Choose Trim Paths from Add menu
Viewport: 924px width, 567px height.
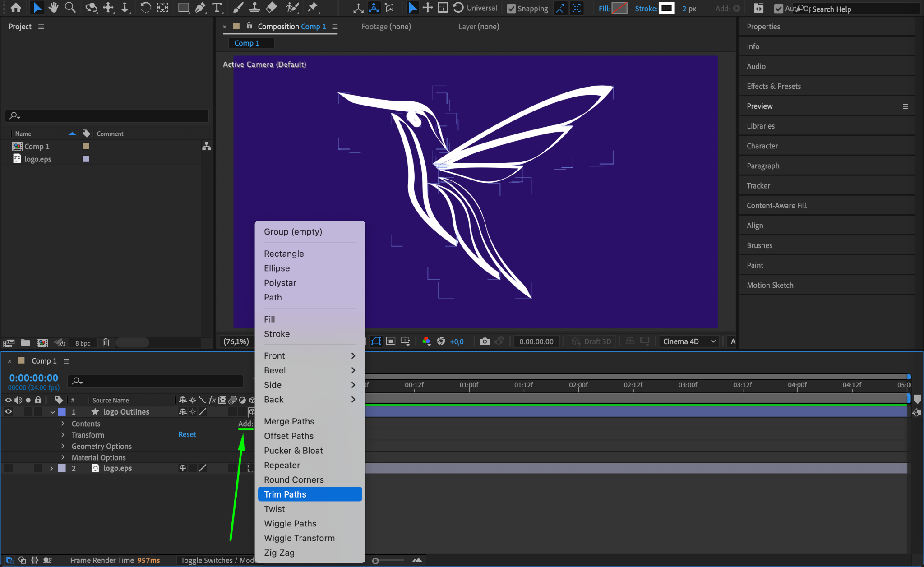point(310,494)
